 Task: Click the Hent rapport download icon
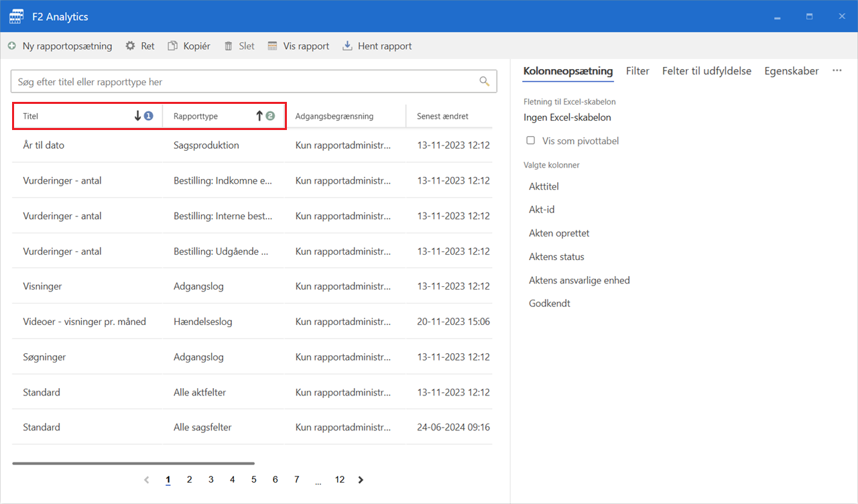[x=347, y=46]
